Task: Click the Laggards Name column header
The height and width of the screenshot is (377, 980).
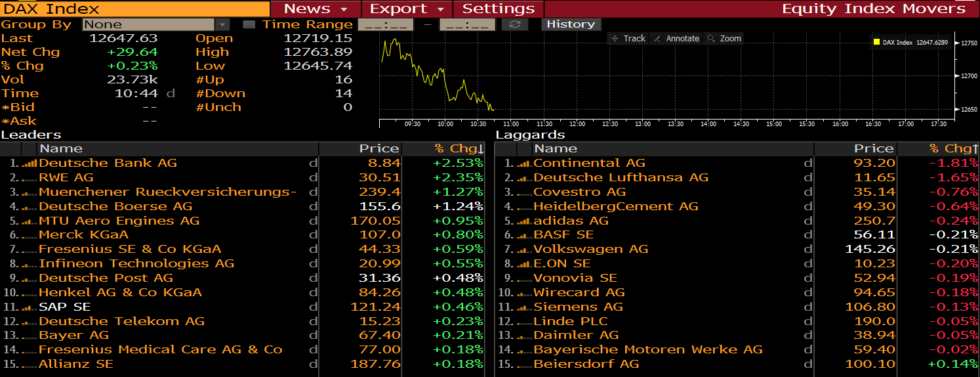Action: (673, 148)
